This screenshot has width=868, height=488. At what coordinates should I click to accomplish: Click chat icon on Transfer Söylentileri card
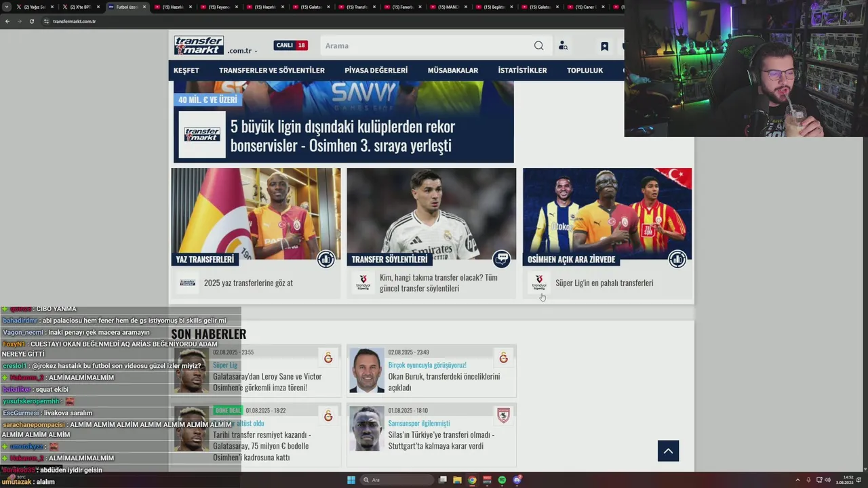coord(502,259)
